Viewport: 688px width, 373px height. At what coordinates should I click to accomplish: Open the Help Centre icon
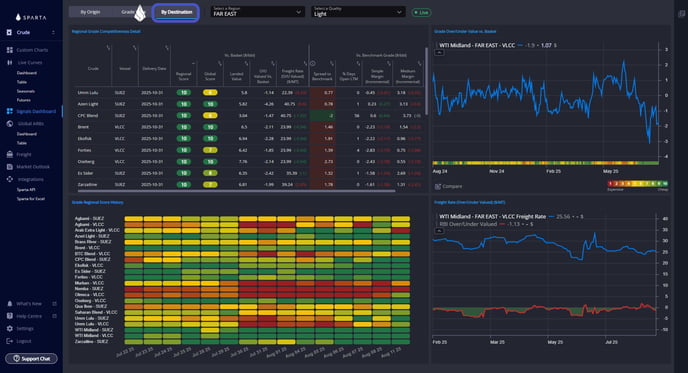10,316
